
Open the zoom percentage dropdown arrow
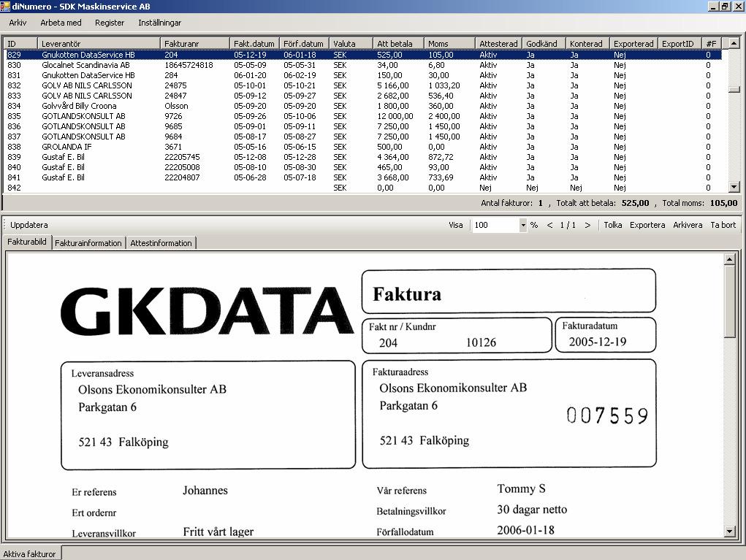click(x=523, y=226)
